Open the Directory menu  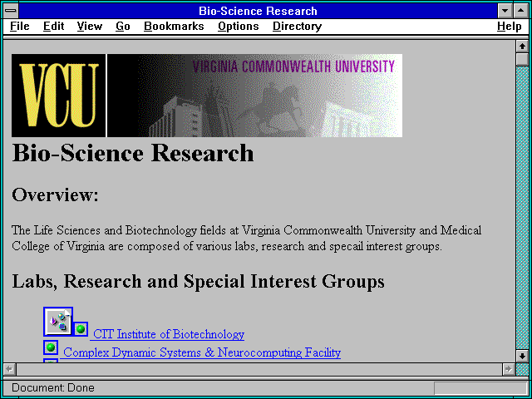pos(298,26)
